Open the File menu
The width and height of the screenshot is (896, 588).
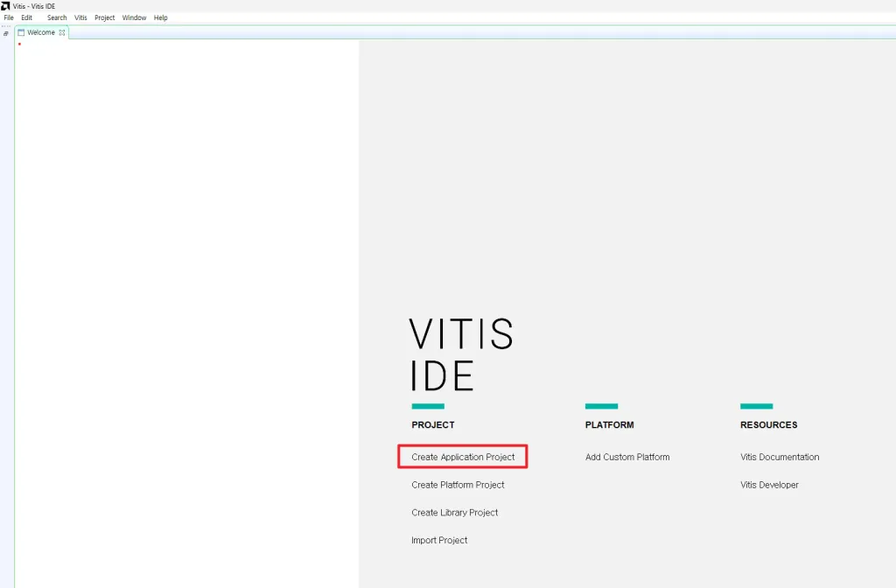(9, 17)
